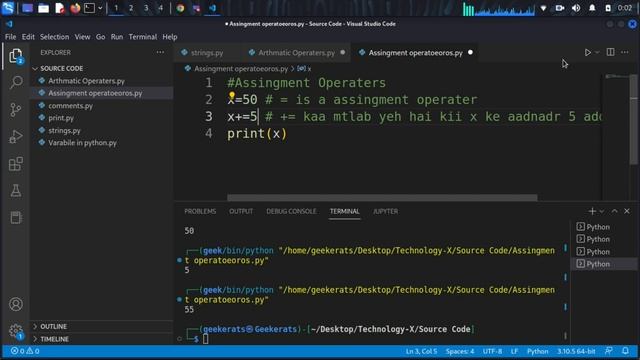Screen dimensions: 640x360
Task: Open the Explorer view in activity bar
Action: (x=16, y=56)
